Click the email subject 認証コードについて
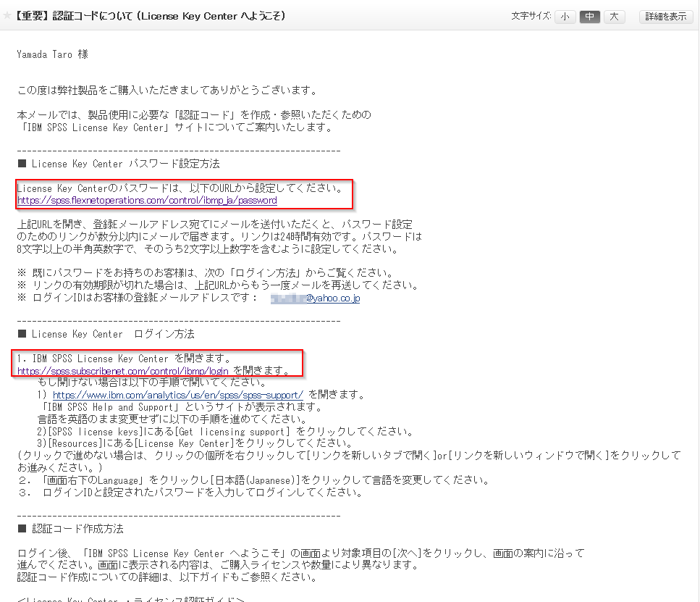 point(151,16)
